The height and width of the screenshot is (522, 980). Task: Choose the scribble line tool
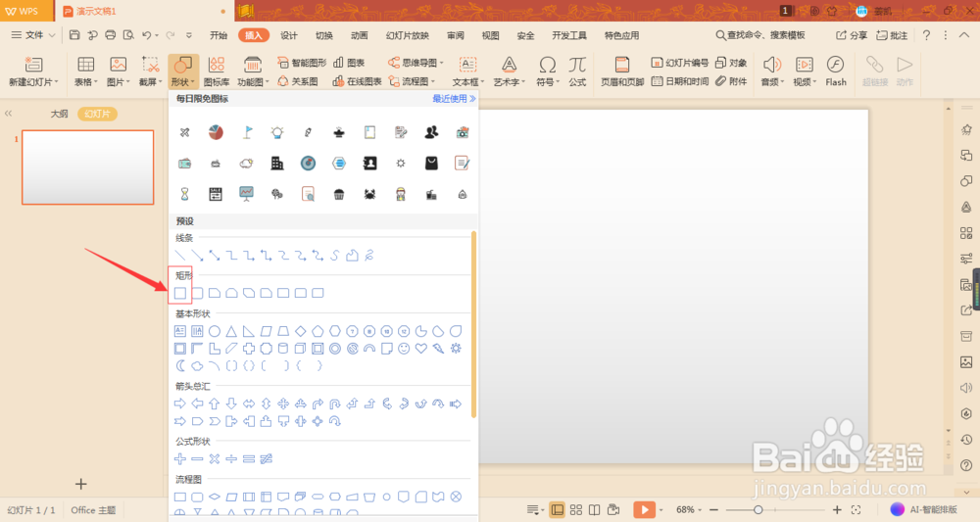369,256
